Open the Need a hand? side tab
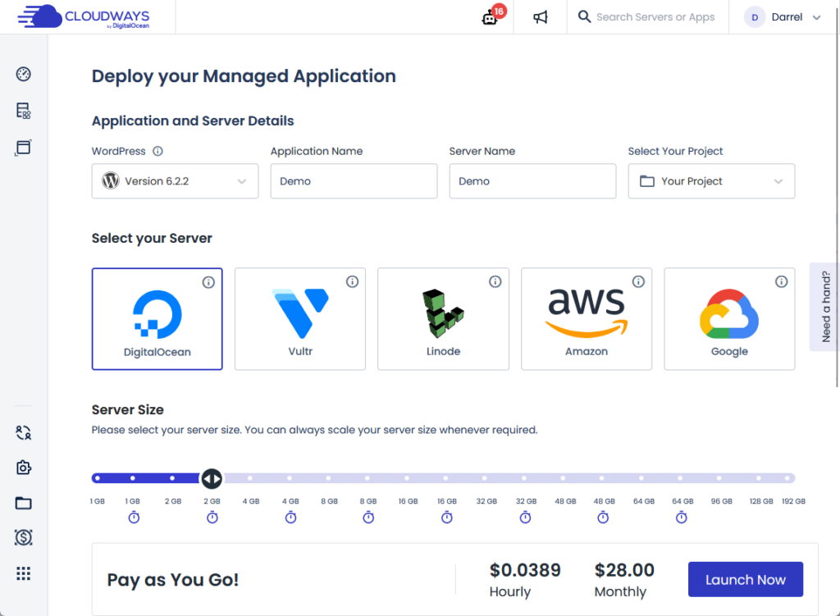The height and width of the screenshot is (616, 840). coord(824,307)
